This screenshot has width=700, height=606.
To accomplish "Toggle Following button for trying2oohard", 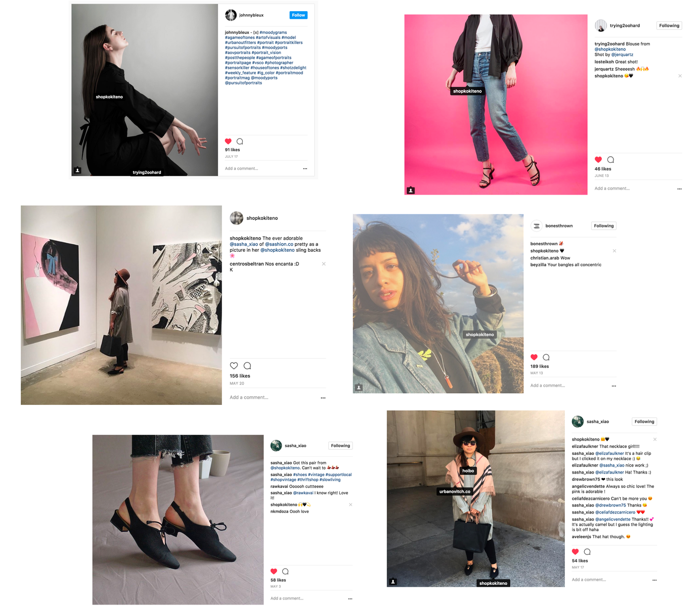I will (x=669, y=26).
